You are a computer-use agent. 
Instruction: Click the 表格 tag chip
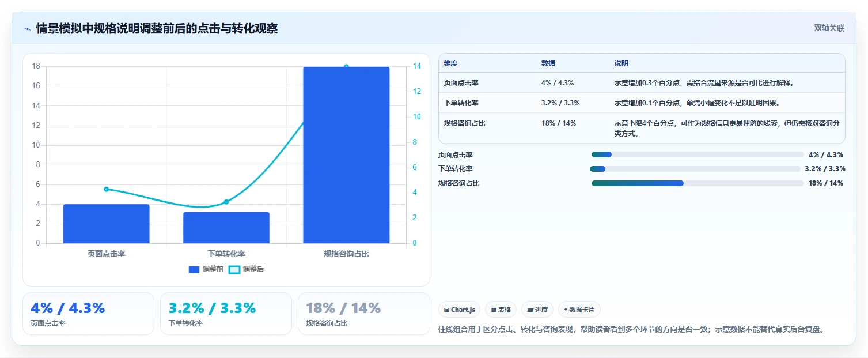[501, 310]
